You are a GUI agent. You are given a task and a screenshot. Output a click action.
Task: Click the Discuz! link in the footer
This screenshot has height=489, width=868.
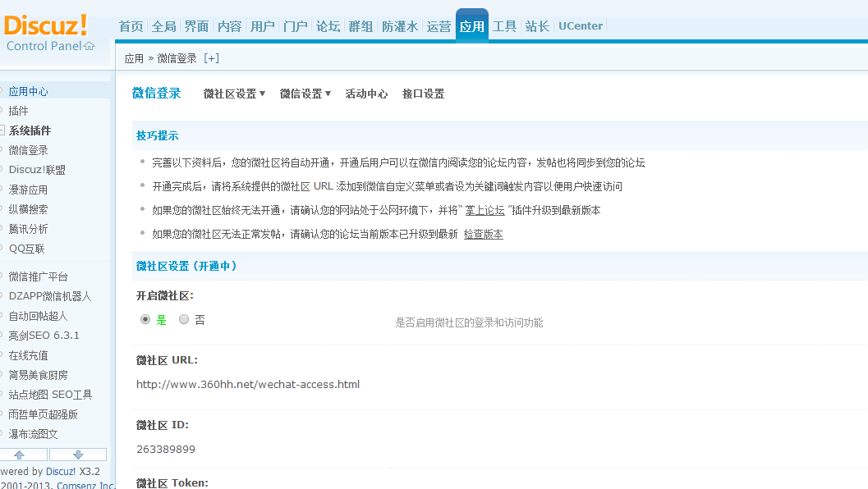[61, 471]
